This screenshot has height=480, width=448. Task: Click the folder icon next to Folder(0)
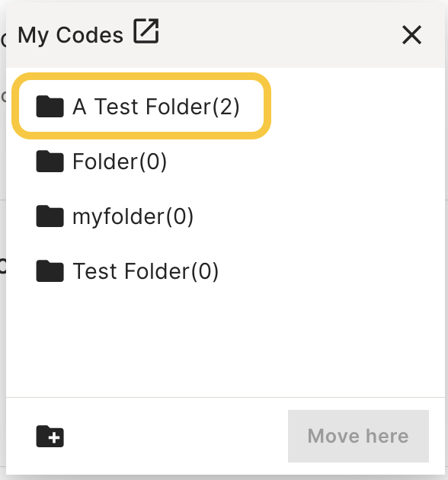click(50, 161)
